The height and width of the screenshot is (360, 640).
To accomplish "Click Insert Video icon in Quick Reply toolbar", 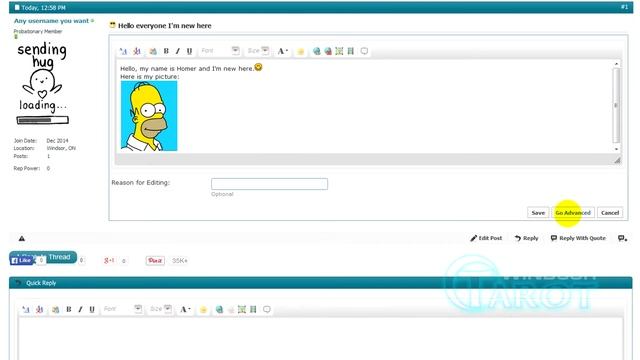I will (x=253, y=309).
